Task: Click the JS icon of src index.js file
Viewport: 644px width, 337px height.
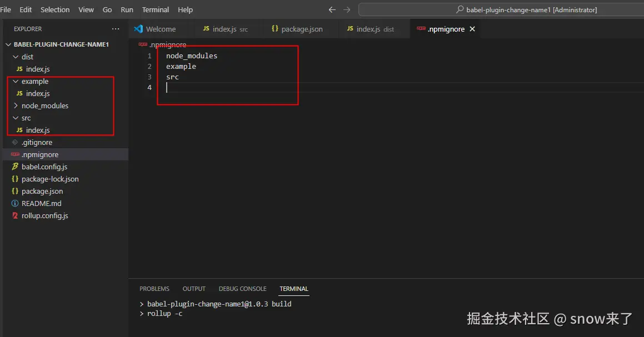Action: coord(19,130)
